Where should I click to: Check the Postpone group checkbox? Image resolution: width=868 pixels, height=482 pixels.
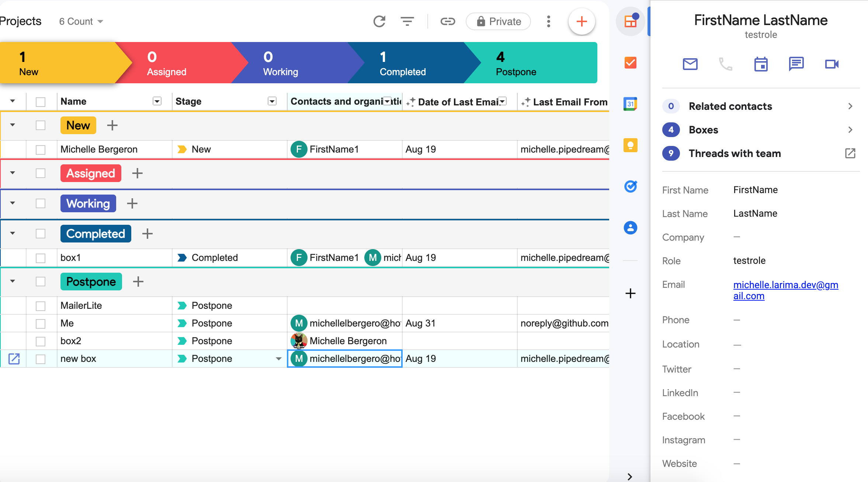click(41, 282)
